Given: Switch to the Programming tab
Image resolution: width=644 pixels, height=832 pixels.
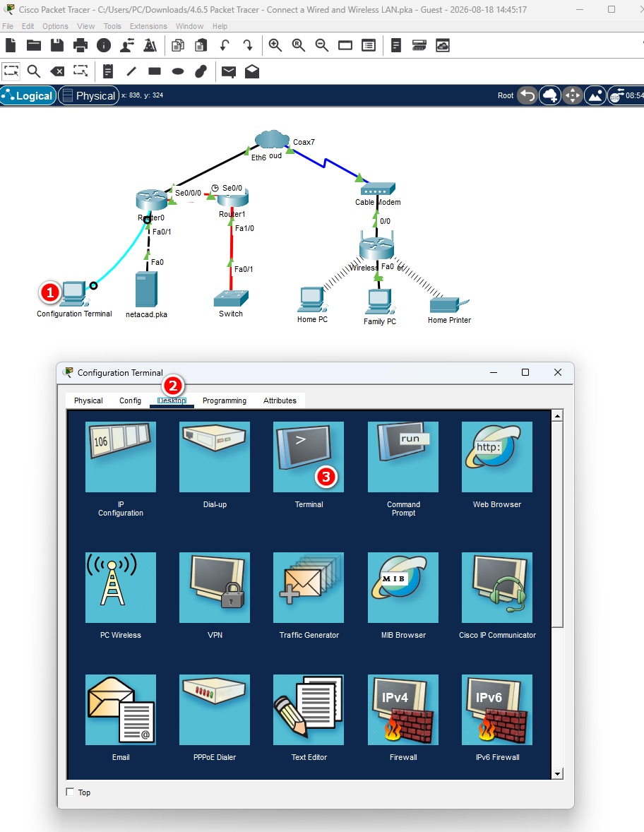Looking at the screenshot, I should click(x=225, y=400).
